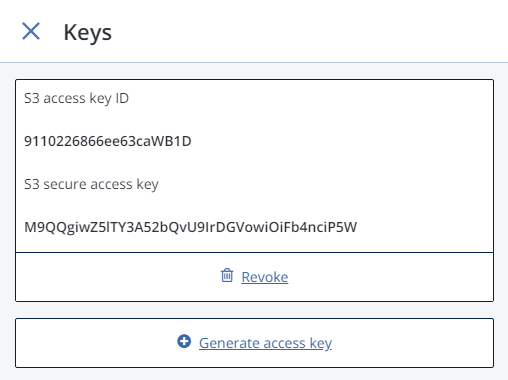Viewport: 508px width, 380px height.
Task: Click empty space in the Revoke button row
Action: [383, 277]
